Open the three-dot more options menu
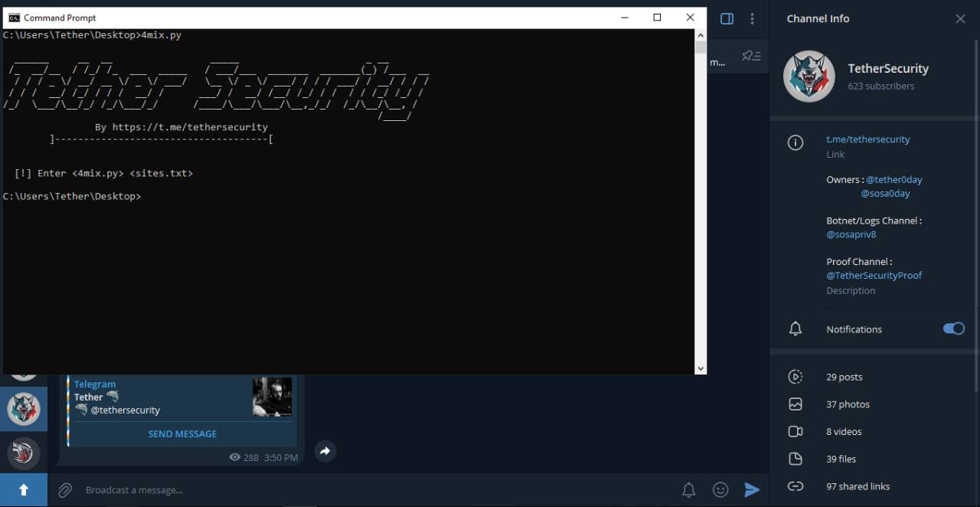This screenshot has width=980, height=507. [x=752, y=18]
